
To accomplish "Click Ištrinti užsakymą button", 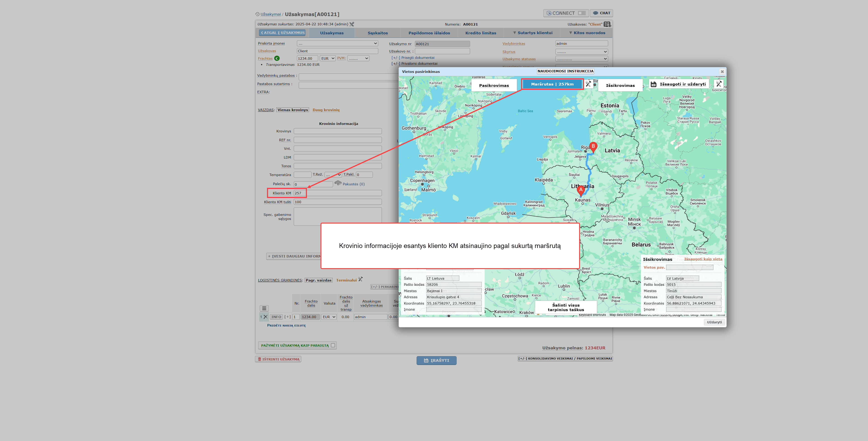I will coord(278,359).
